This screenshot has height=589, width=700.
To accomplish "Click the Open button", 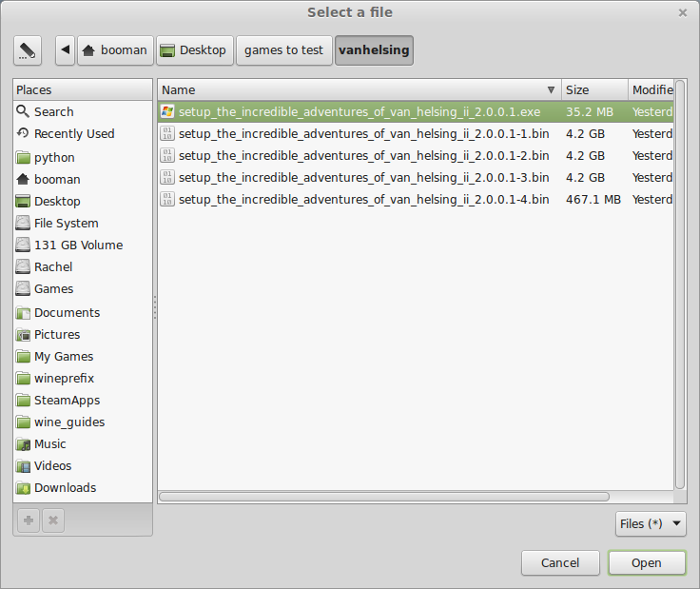I will click(x=646, y=563).
